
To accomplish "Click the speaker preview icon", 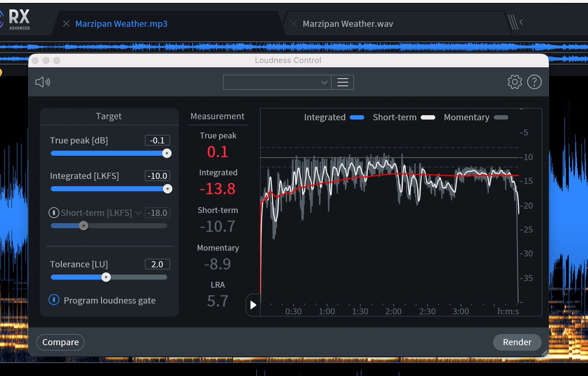I will click(43, 82).
